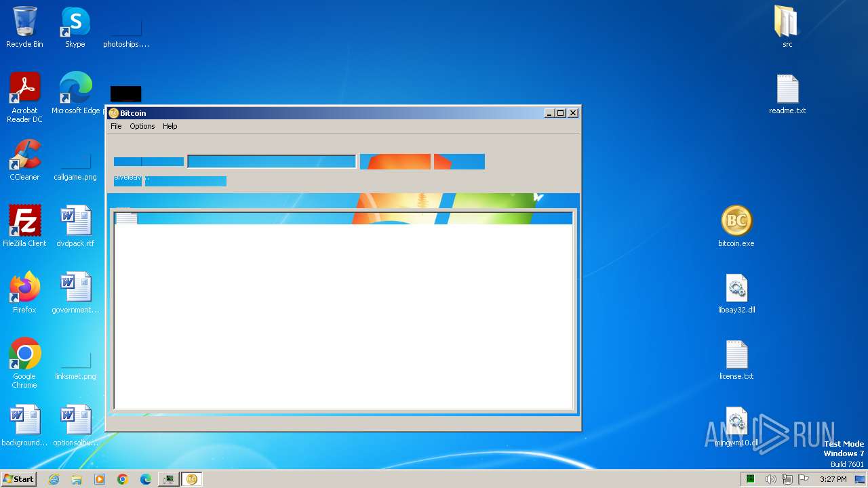The height and width of the screenshot is (488, 868).
Task: Click the address input field in Bitcoin window
Action: point(271,161)
